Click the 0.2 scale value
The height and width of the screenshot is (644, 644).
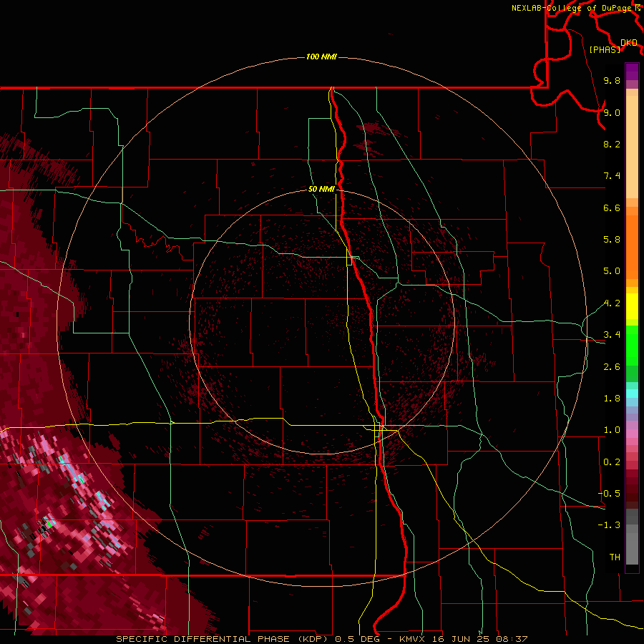612,462
